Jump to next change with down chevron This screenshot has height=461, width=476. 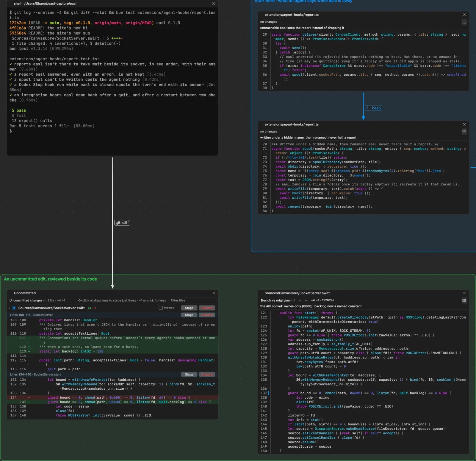(x=306, y=300)
